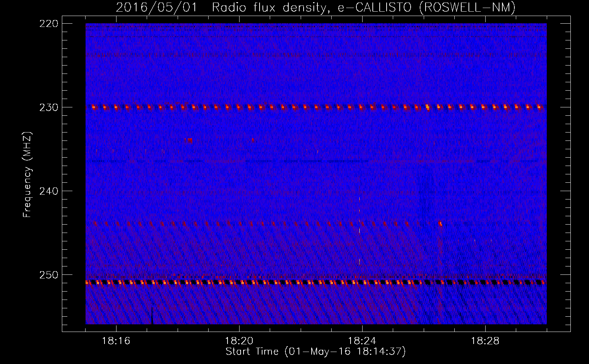Screen dimensions: 589x364
Task: Click the bright 251 MHz interference band
Action: (x=316, y=282)
